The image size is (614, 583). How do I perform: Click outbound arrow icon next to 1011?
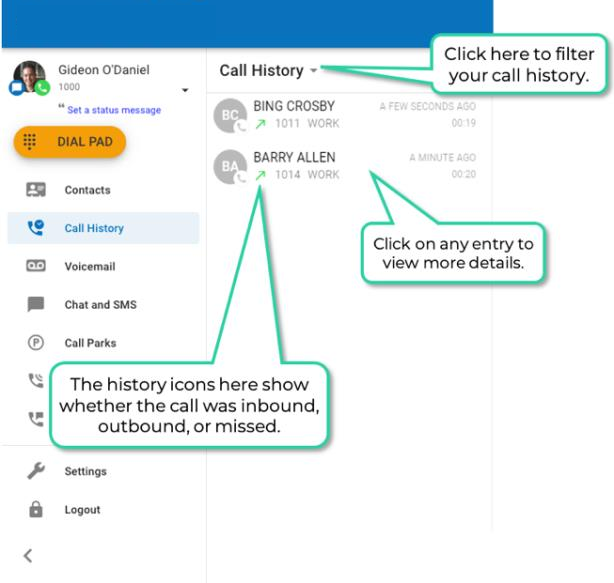260,124
